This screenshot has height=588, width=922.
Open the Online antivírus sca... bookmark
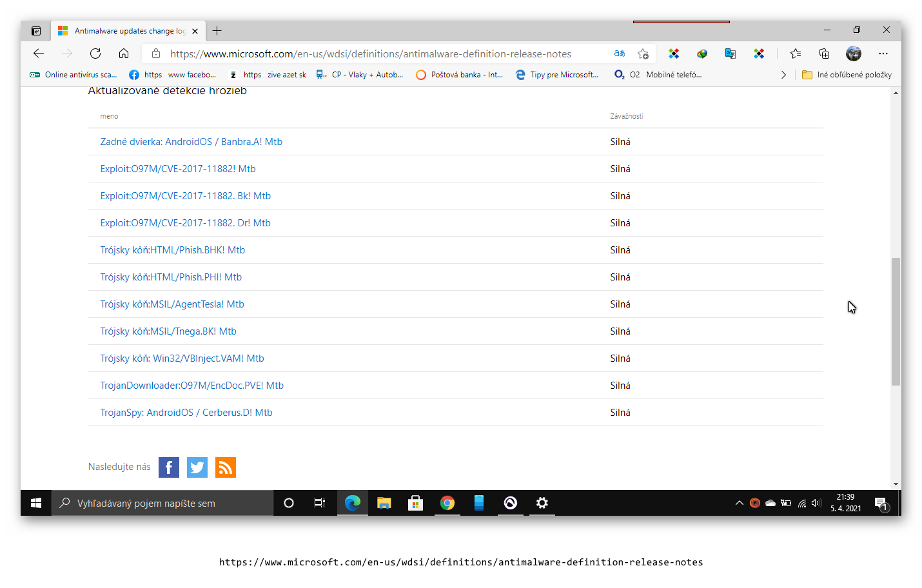(74, 75)
